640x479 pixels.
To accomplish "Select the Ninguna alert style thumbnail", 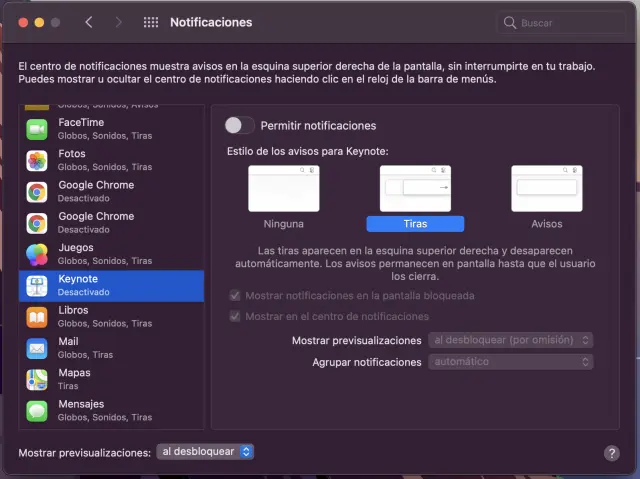I will coord(284,188).
